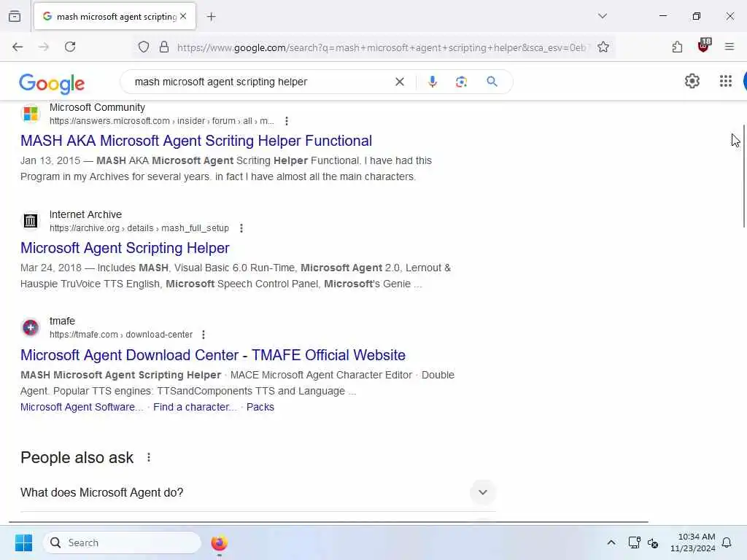Open MASH AKA Microsoft Agent Scriting Helper result
The width and height of the screenshot is (747, 560).
196,141
